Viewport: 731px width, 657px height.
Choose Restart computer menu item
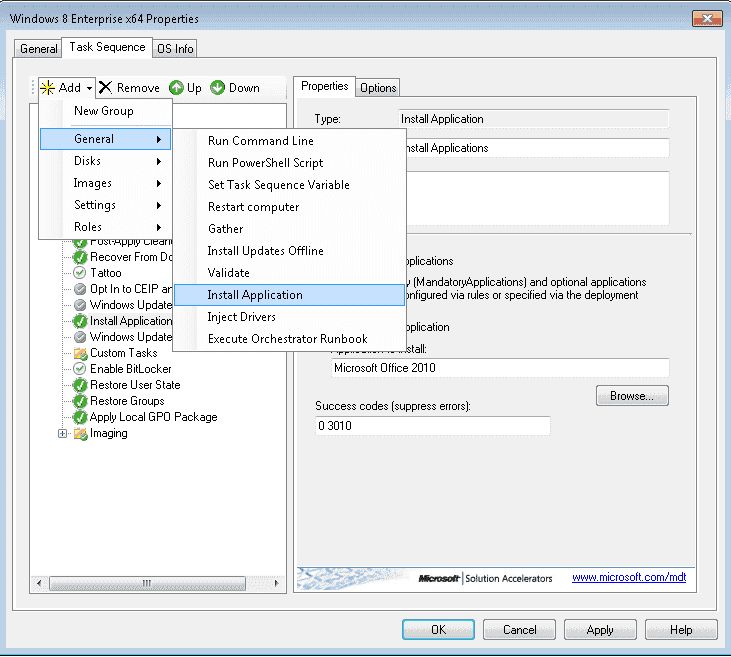pyautogui.click(x=289, y=207)
